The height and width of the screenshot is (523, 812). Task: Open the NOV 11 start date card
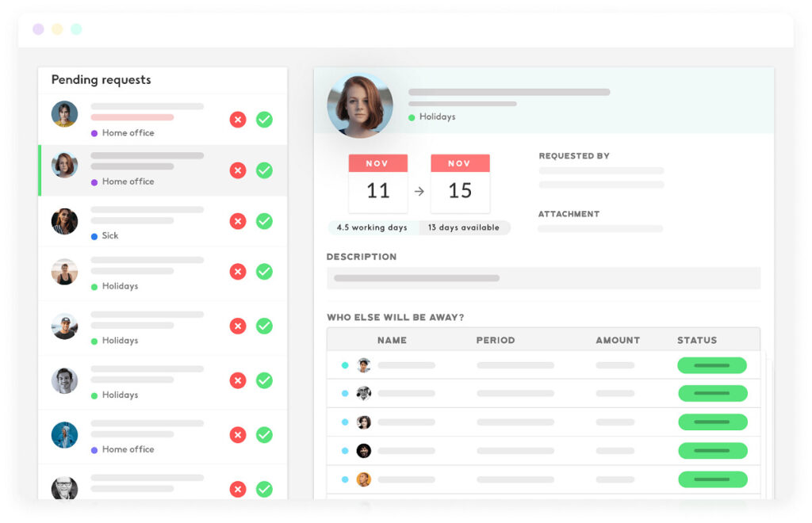pyautogui.click(x=378, y=182)
